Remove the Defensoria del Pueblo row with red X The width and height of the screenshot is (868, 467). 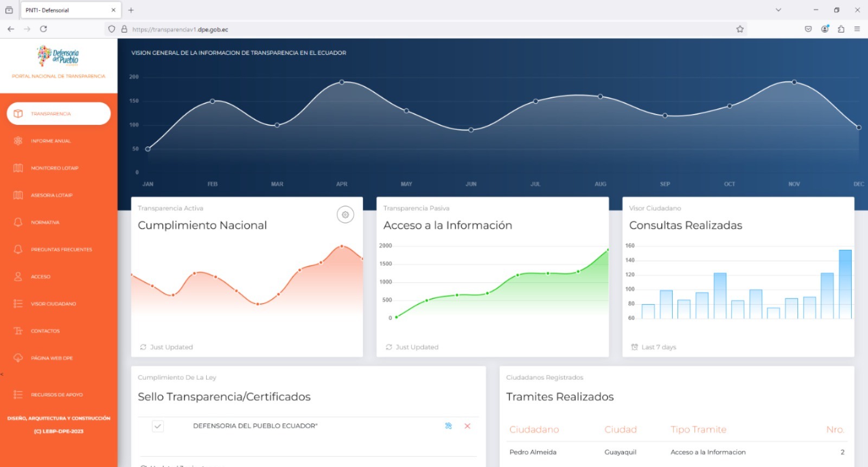point(467,426)
